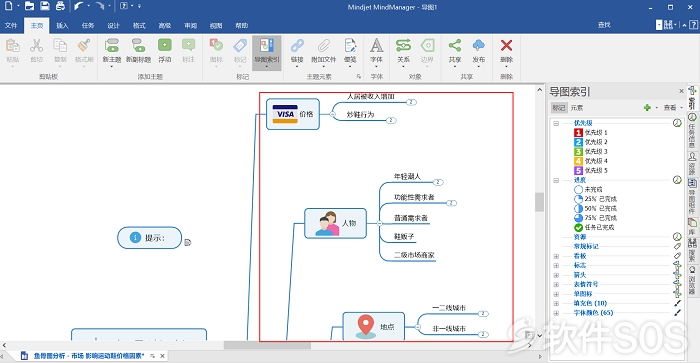
Task: Click the 资源 marker group label
Action: point(580,237)
